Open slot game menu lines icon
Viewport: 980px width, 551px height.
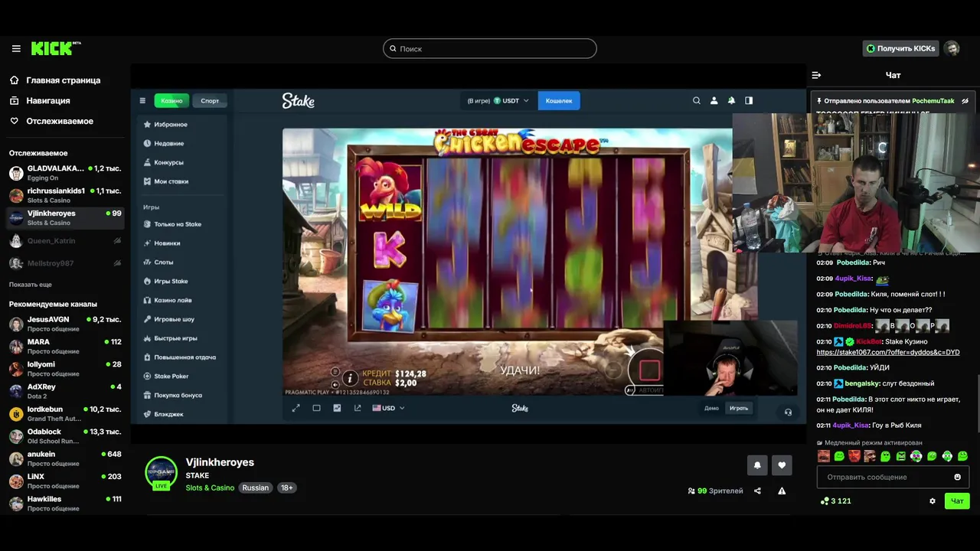(x=335, y=372)
